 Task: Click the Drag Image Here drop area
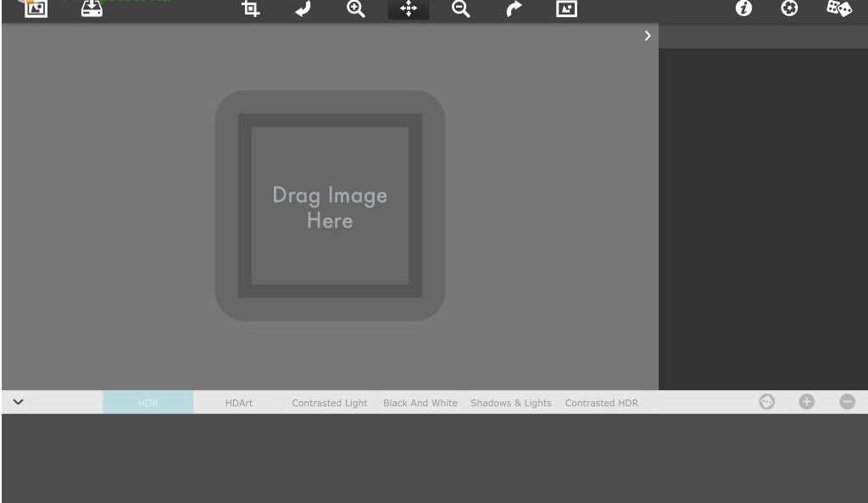[330, 206]
